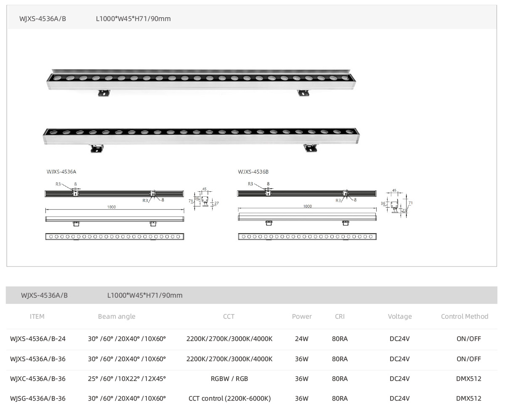This screenshot has width=505, height=420.
Task: Click 2200K/2700K/3000K/4000K in the 24W row
Action: pos(229,338)
